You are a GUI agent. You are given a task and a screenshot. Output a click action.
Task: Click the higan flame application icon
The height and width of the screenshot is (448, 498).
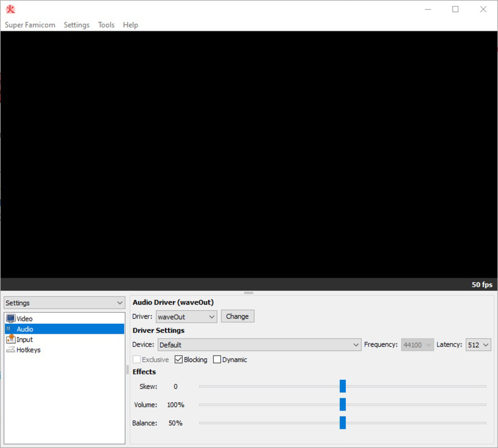10,9
